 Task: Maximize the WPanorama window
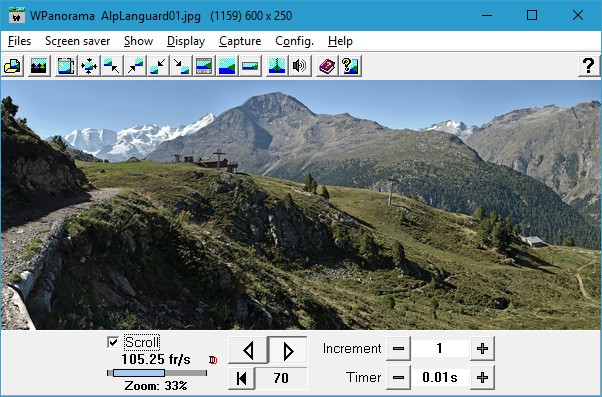(532, 16)
